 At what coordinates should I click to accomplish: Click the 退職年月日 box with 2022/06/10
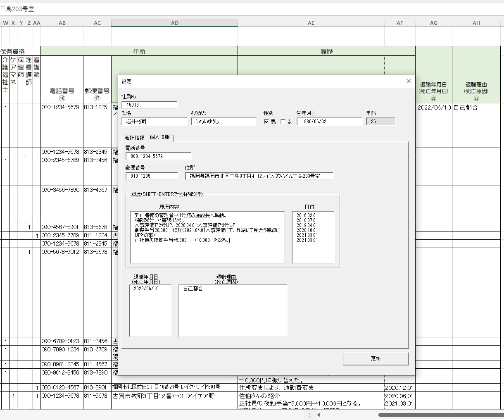pyautogui.click(x=150, y=310)
